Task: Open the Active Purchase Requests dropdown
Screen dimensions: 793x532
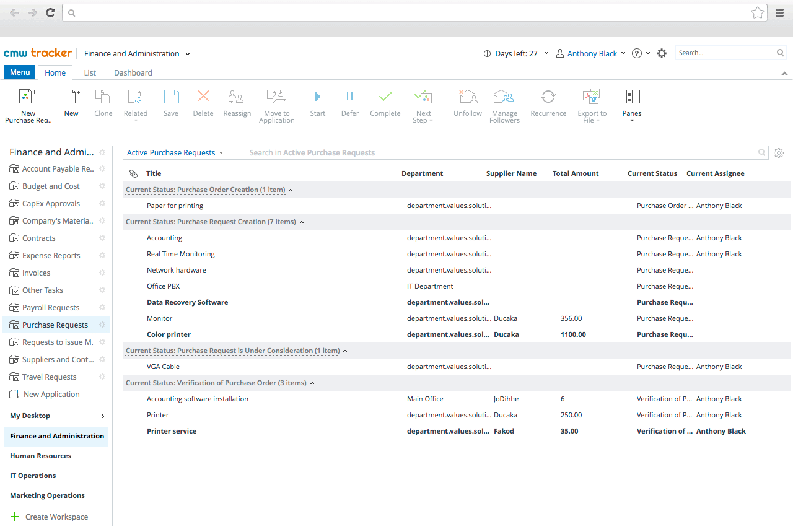Action: (x=175, y=153)
